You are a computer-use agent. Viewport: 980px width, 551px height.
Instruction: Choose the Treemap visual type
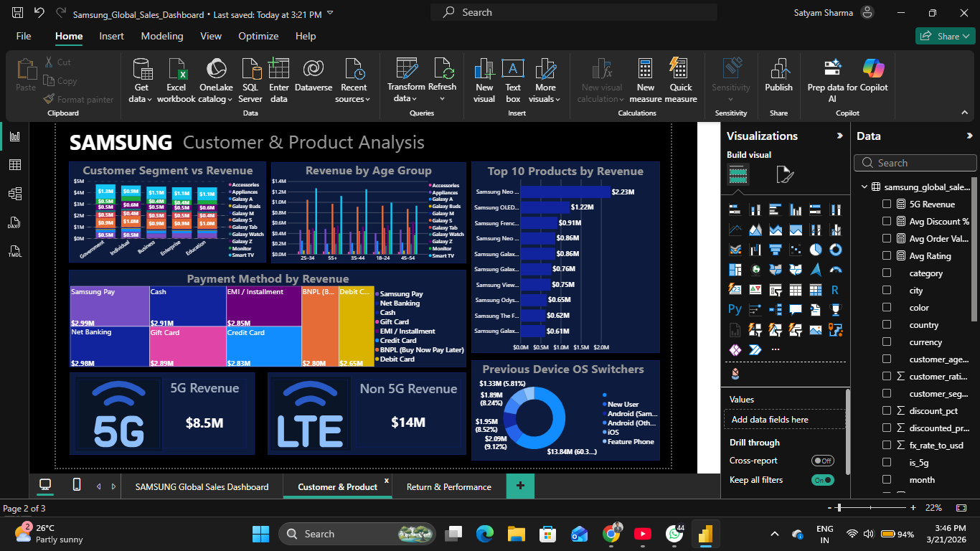[735, 270]
